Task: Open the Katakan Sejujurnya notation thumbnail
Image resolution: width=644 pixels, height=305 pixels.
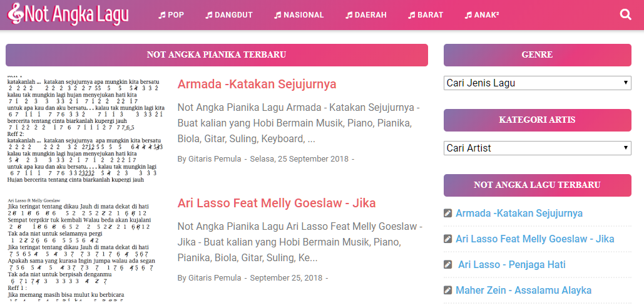Action: 86,128
